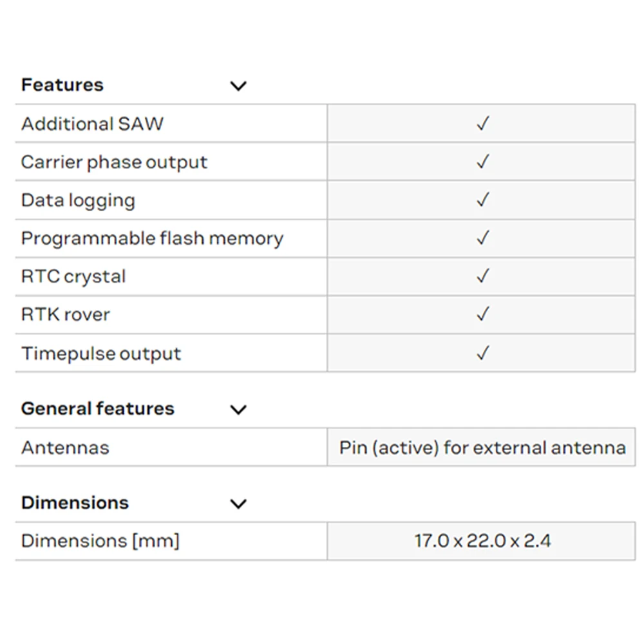644x644 pixels.
Task: Click the Dimensions [mm] row label
Action: [100, 541]
